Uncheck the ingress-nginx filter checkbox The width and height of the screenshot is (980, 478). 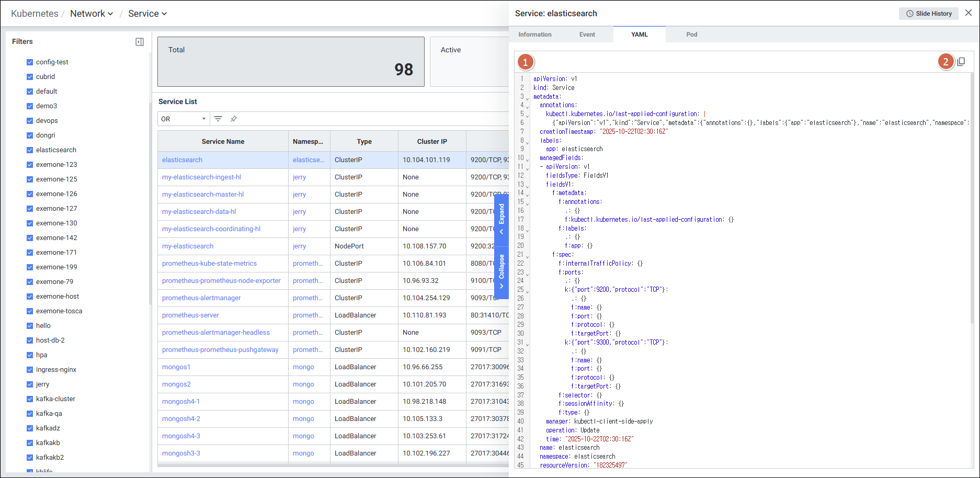pos(30,370)
